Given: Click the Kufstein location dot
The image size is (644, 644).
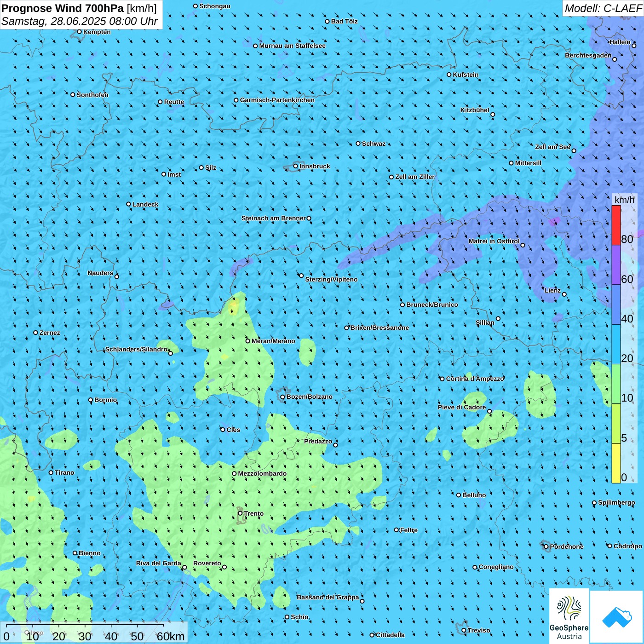Looking at the screenshot, I should 449,75.
